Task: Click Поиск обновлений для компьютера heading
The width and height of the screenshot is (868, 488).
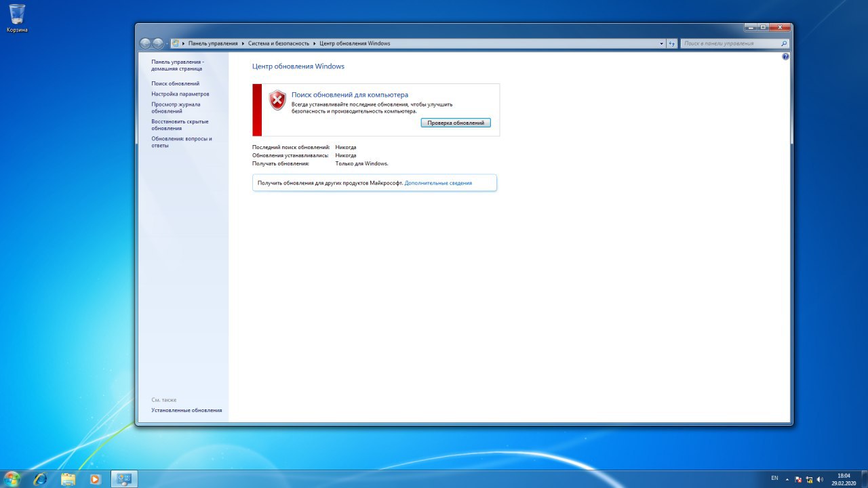Action: tap(350, 95)
